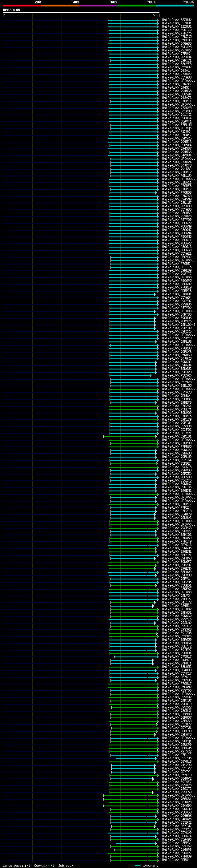Select hit UniRef100_C9WCQ1
The width and height of the screenshot is (197, 868).
pos(177,741)
